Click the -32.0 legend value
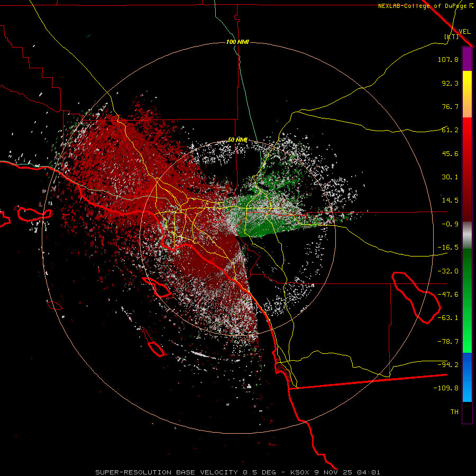The height and width of the screenshot is (476, 476). click(x=448, y=271)
